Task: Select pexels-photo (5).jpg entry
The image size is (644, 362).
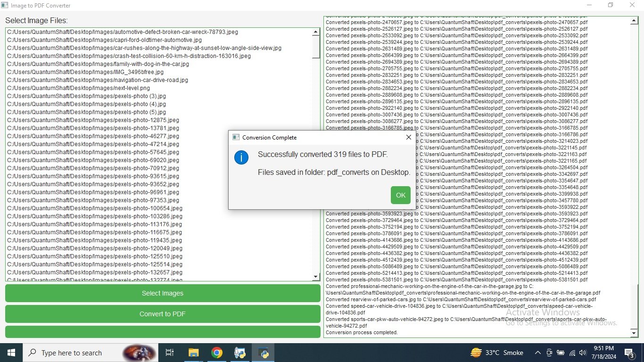Action: pos(86,112)
